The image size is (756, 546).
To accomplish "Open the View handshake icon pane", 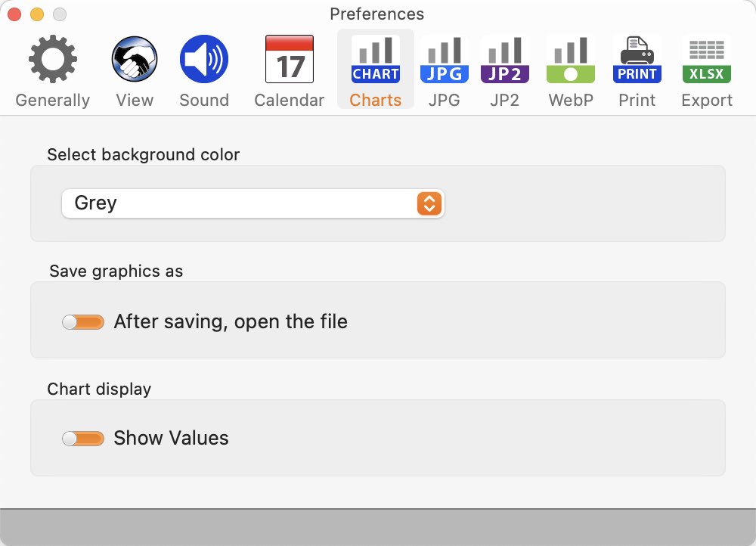I will (x=135, y=59).
